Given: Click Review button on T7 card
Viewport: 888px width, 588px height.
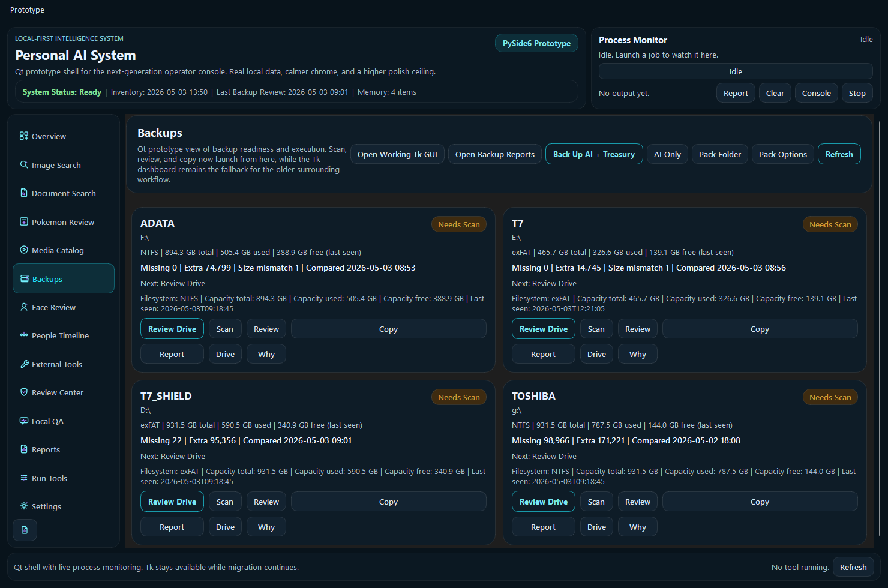Looking at the screenshot, I should pyautogui.click(x=638, y=329).
